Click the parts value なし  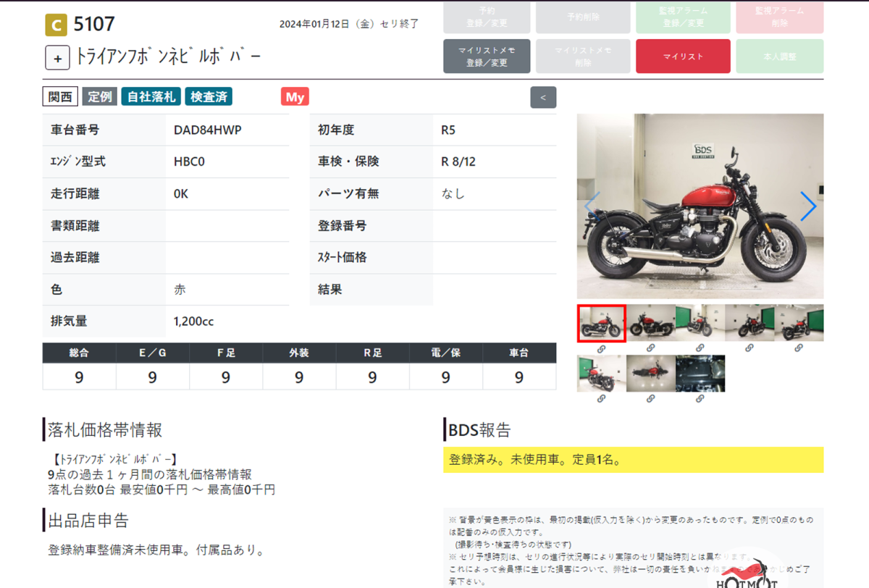tap(453, 194)
